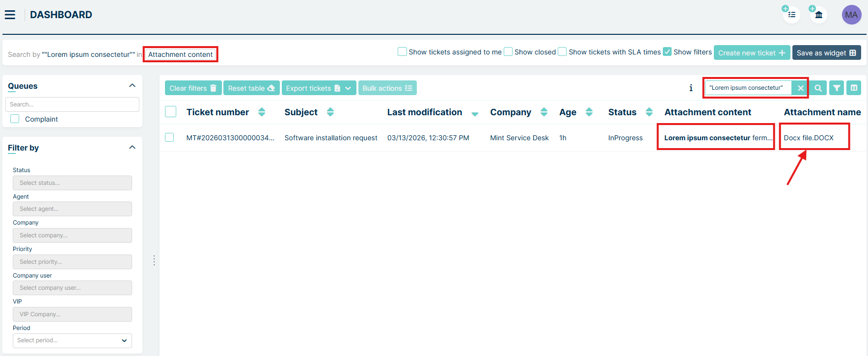Image resolution: width=868 pixels, height=356 pixels.
Task: Open the Select period dropdown
Action: click(72, 340)
